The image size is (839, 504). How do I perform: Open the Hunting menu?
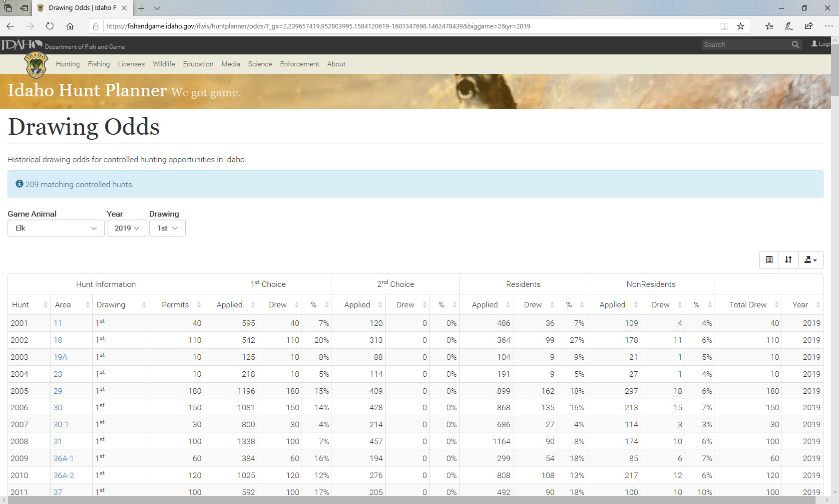pos(68,64)
